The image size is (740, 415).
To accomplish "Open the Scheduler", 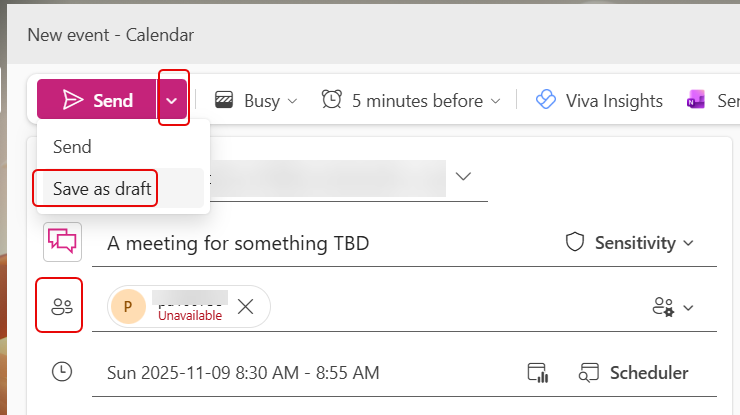I will tap(634, 373).
